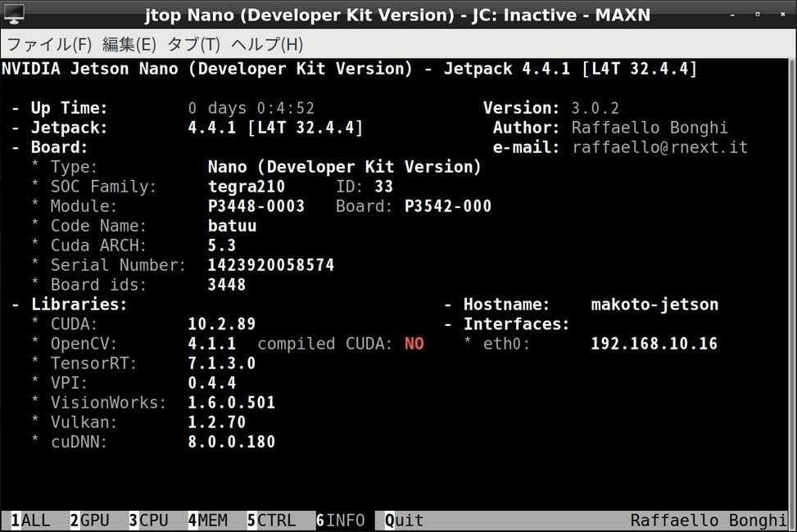The width and height of the screenshot is (797, 532).
Task: Click the Module value P3448-0003
Action: tap(256, 206)
